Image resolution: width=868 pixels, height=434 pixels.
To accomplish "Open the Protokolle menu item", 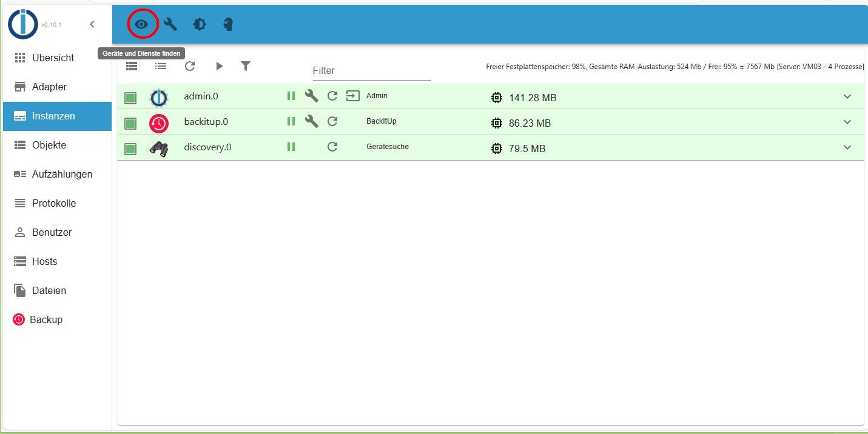I will [57, 203].
